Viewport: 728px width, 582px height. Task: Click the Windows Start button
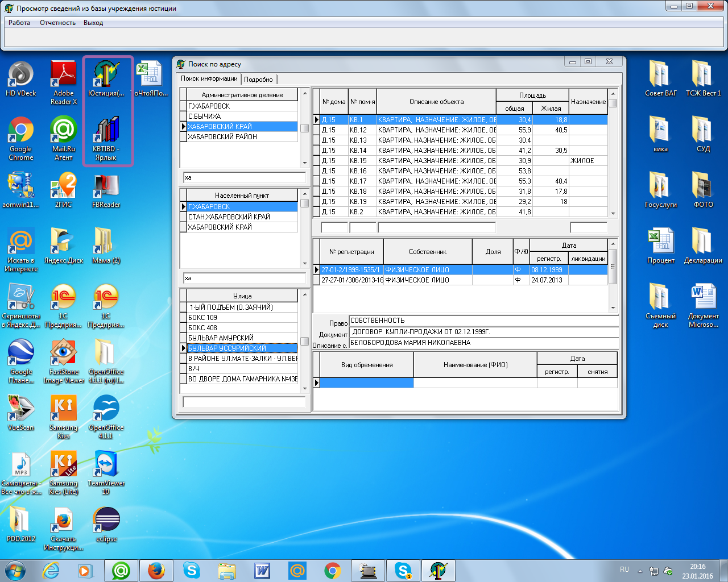15,570
